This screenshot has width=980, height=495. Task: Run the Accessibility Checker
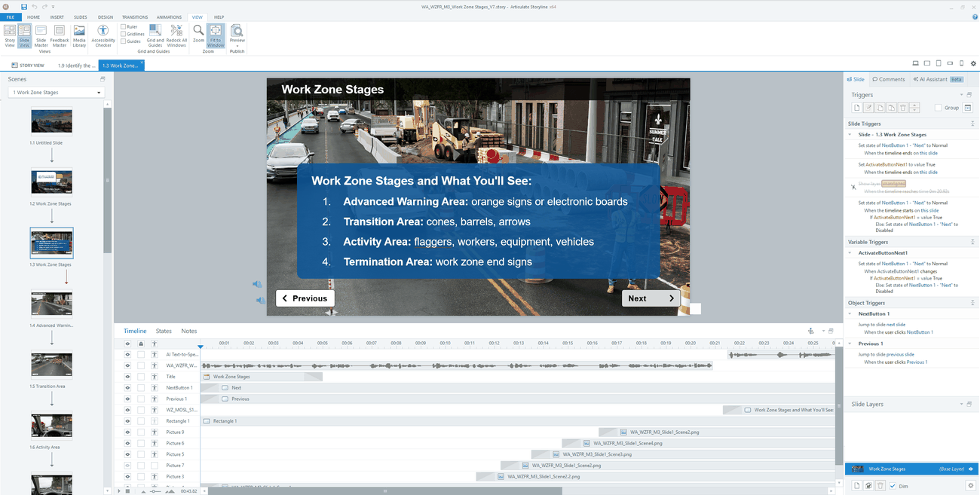pyautogui.click(x=103, y=35)
